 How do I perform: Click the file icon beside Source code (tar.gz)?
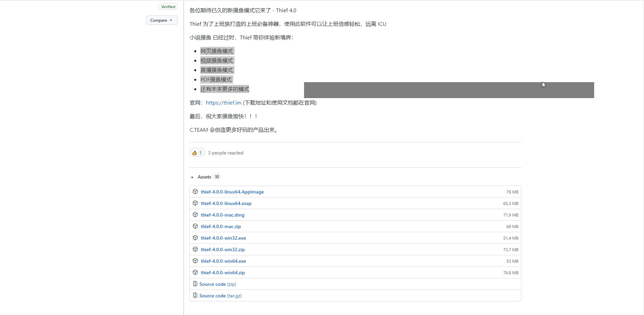pos(195,296)
